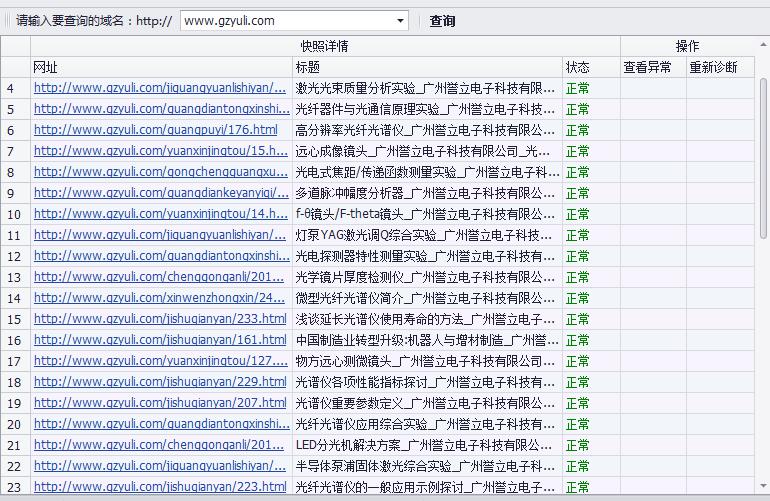Screen dimensions: 770x501
Task: Follow the jishuqianyan/161.html link
Action: point(160,340)
